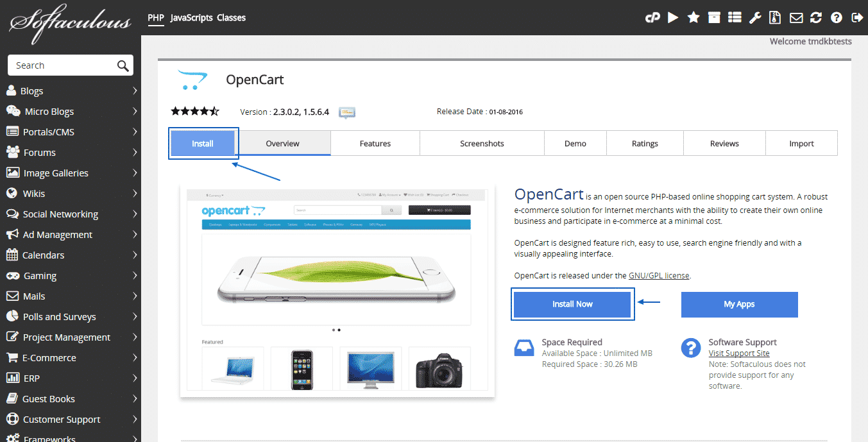868x442 pixels.
Task: Click the "Required Space : 30.26 MB" text
Action: (x=590, y=364)
